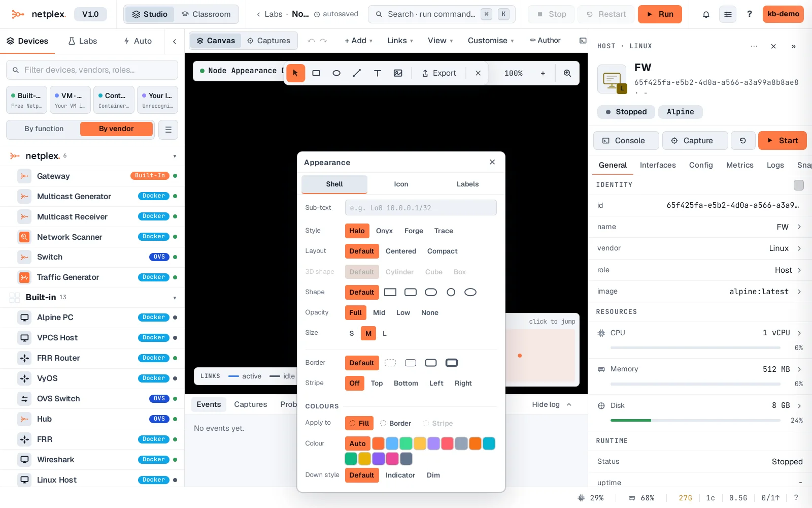Pick the pink colour swatch in second row
Screen dimensions: 812x508
[392, 459]
